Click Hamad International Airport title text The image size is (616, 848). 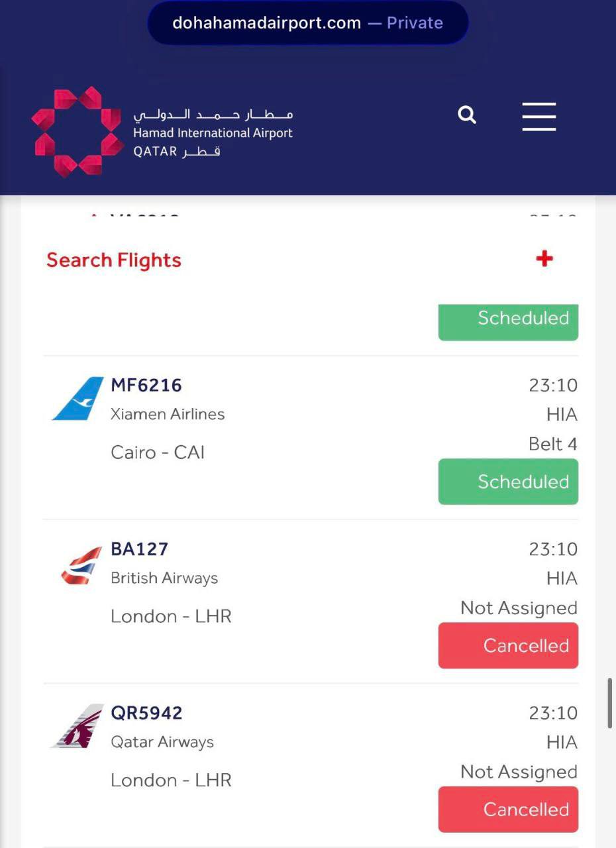(213, 133)
